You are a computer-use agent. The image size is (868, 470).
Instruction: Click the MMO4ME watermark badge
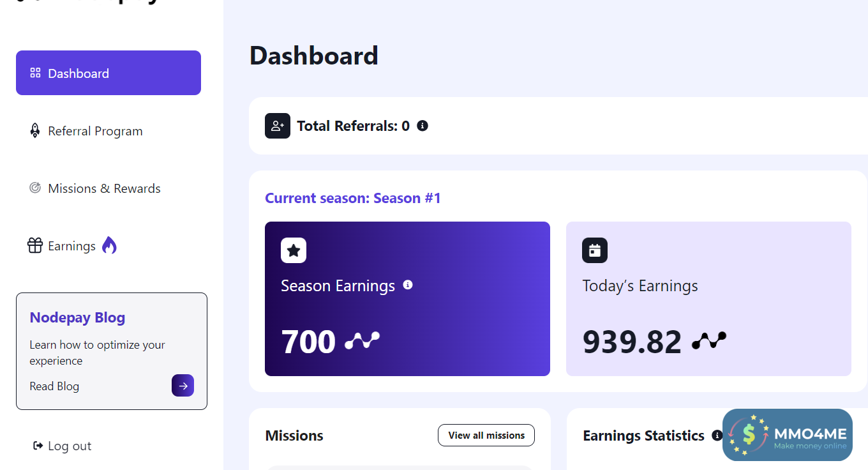[788, 435]
